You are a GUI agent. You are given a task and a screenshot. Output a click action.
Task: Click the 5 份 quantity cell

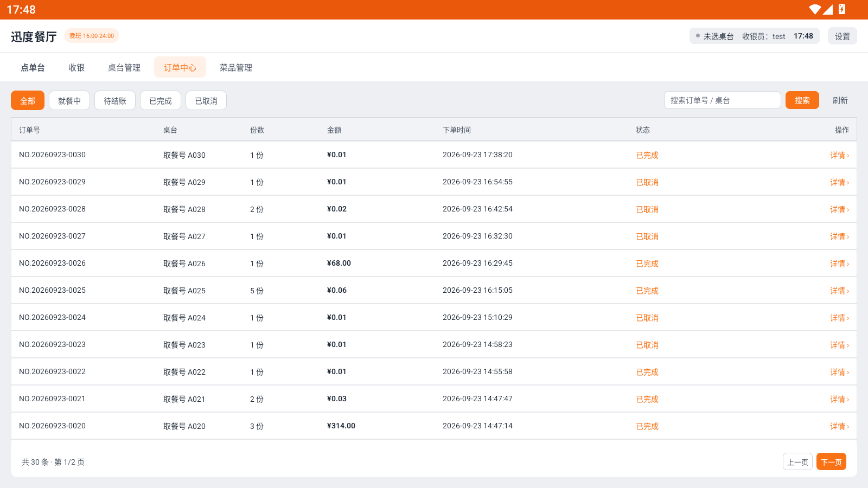(257, 291)
